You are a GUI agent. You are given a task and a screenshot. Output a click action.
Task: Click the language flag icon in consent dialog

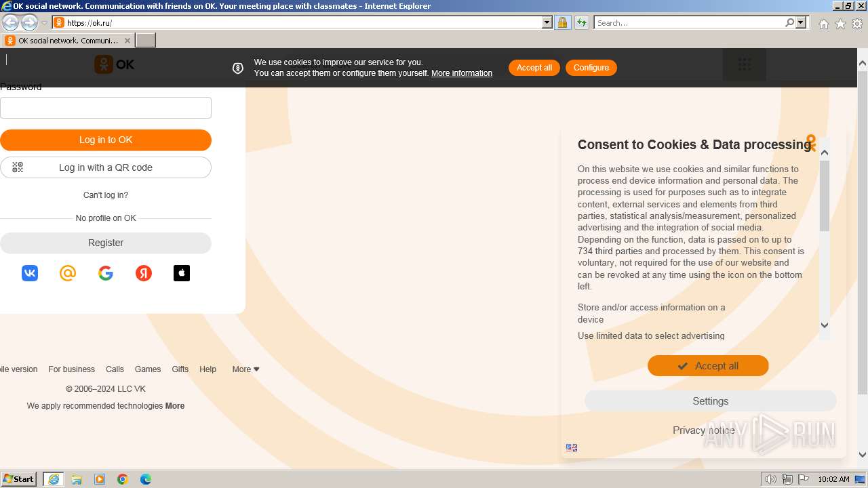[572, 447]
